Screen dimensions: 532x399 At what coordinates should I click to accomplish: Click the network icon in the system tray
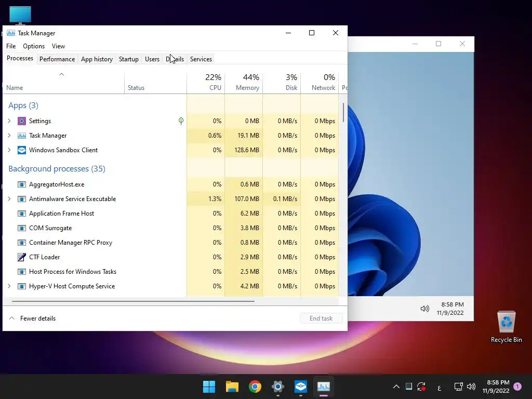(x=458, y=387)
